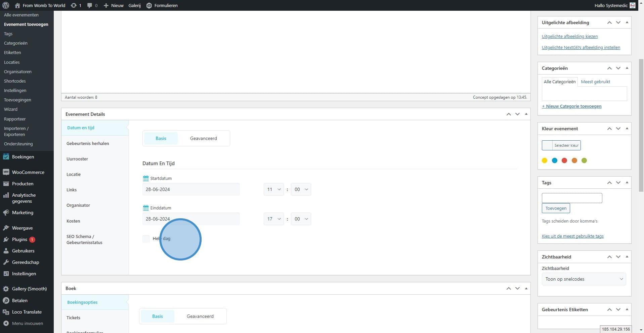Viewport: 644px width, 333px height.
Task: Click the Toevoegen button under Tags
Action: [x=556, y=208]
